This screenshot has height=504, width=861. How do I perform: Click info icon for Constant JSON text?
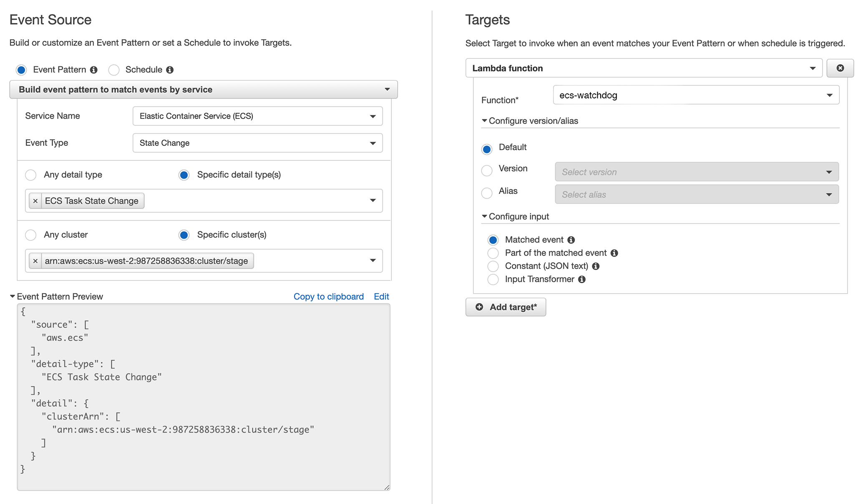pos(596,266)
